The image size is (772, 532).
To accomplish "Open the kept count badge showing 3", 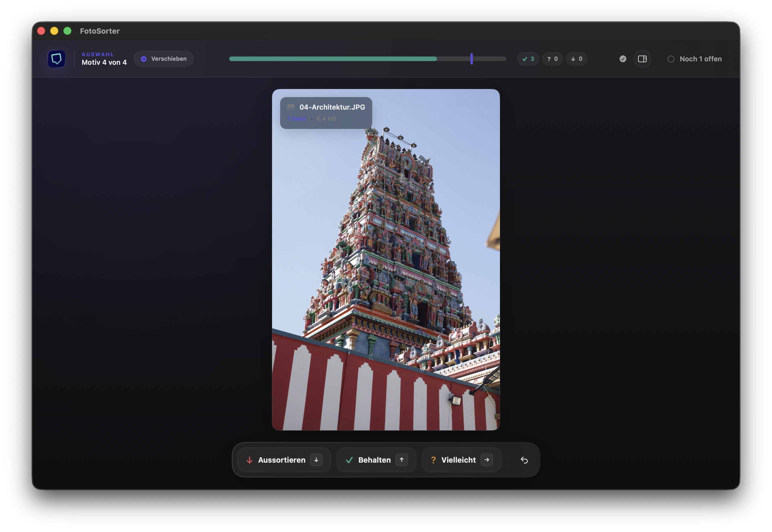I will [528, 59].
